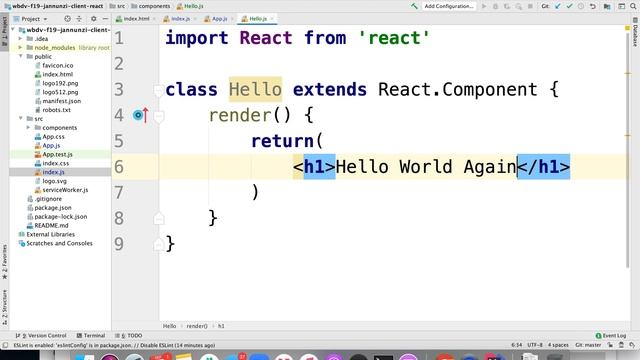Fold the render method on line 4
The width and height of the screenshot is (640, 360).
click(x=159, y=116)
